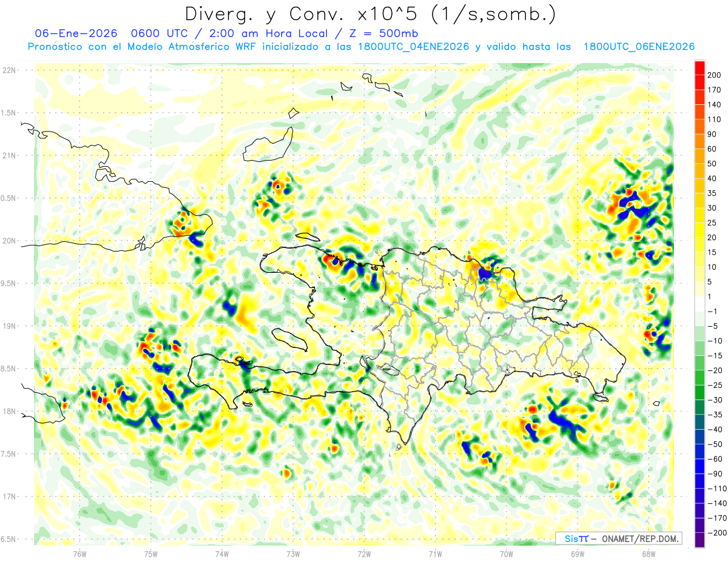Click the '1.5N' latitude label
Screen dimensions: 728x562
[8, 113]
